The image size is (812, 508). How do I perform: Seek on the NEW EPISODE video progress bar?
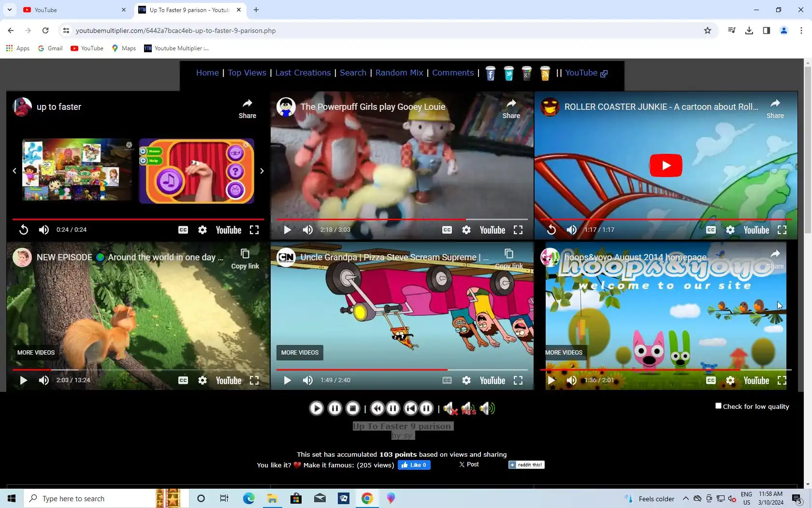pos(138,370)
